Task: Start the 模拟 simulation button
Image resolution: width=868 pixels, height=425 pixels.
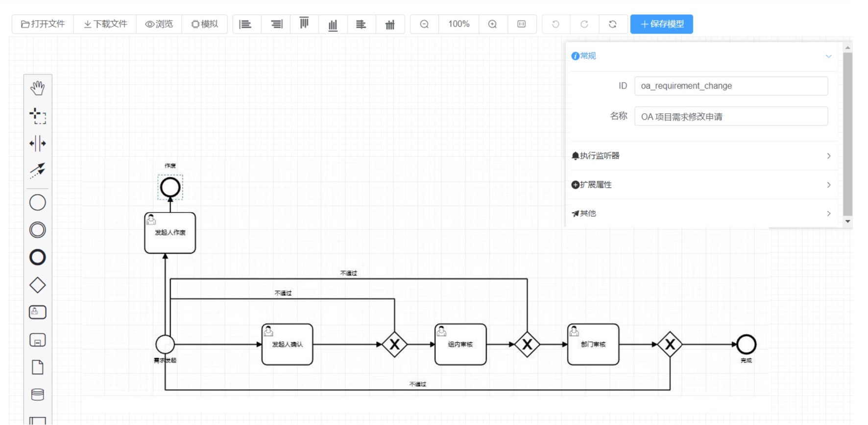Action: tap(205, 24)
